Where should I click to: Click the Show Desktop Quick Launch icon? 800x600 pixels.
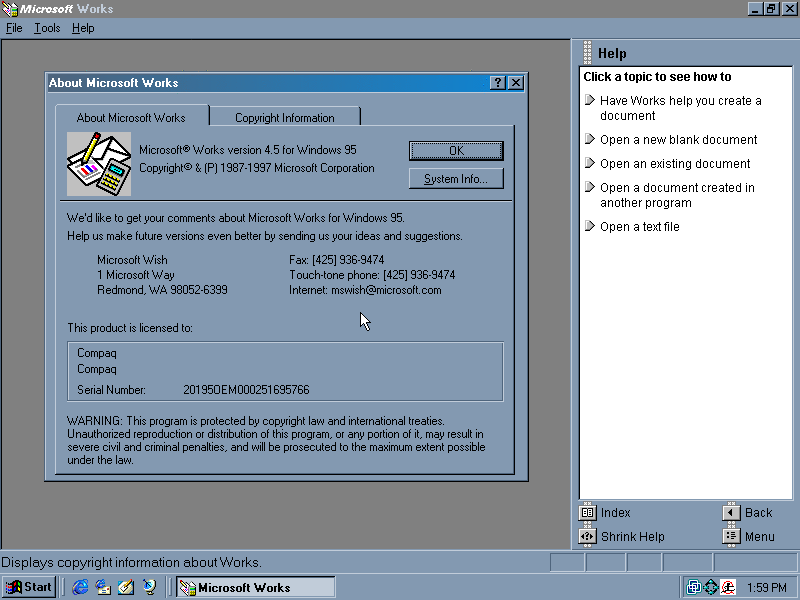point(126,587)
